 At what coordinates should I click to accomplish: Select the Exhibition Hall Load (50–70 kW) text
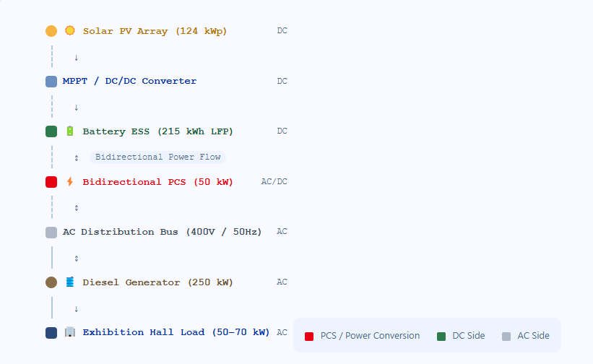click(176, 332)
